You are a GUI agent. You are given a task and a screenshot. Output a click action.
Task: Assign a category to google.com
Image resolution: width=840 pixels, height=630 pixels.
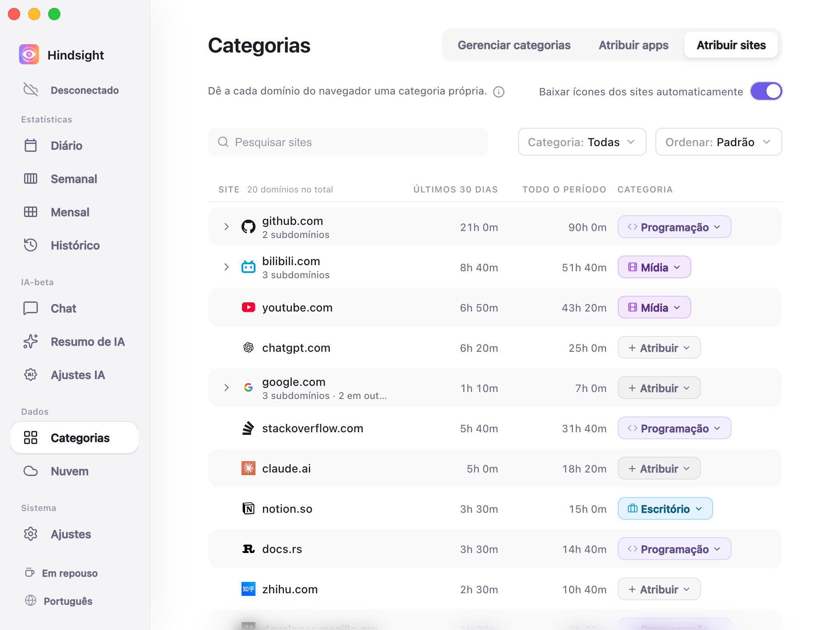[x=659, y=388]
